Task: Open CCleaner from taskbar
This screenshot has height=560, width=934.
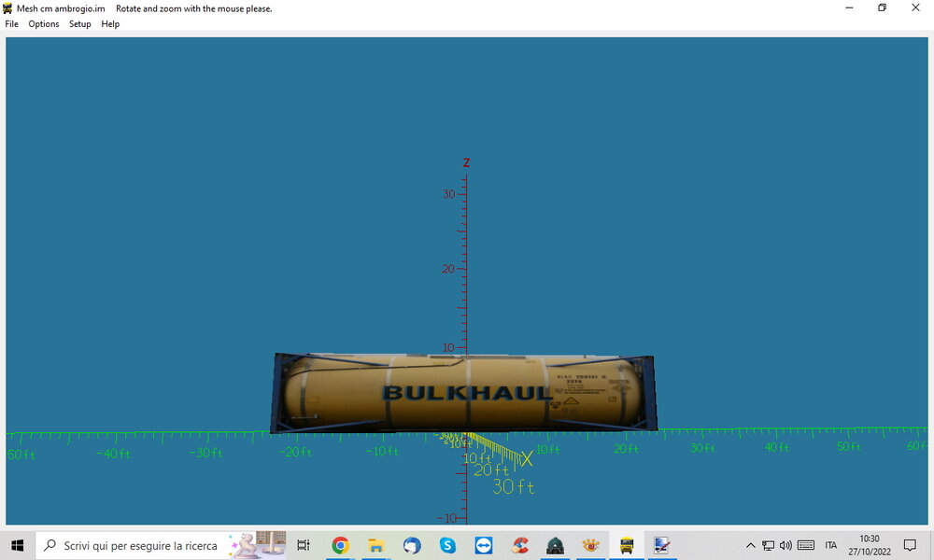Action: point(519,545)
